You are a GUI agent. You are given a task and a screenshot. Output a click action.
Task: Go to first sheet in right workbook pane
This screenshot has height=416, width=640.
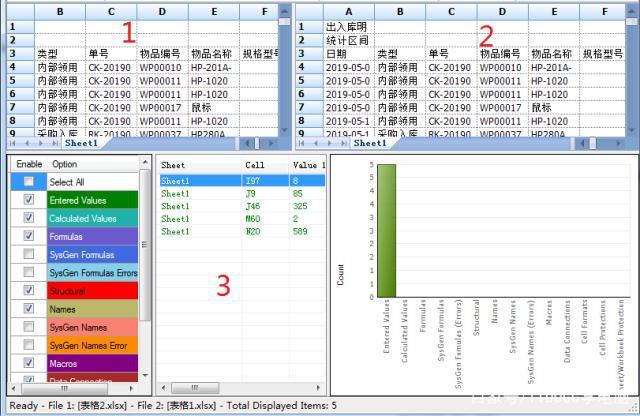click(x=302, y=143)
